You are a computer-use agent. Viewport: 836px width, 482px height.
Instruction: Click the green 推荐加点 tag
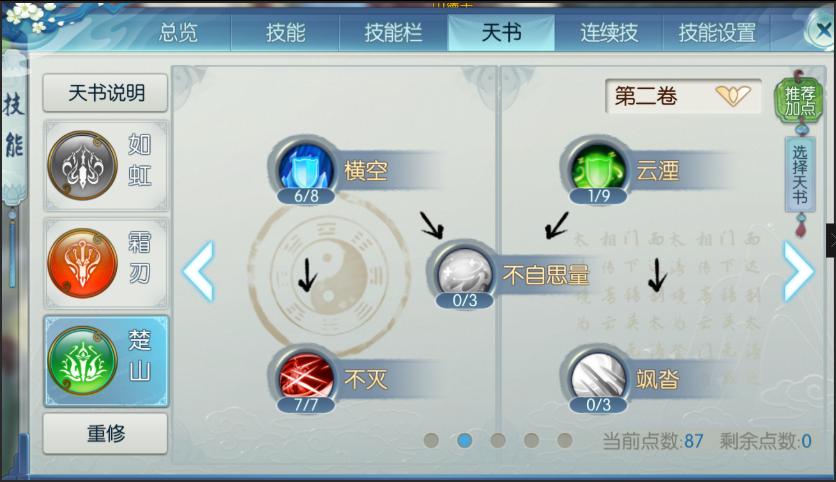pyautogui.click(x=799, y=101)
